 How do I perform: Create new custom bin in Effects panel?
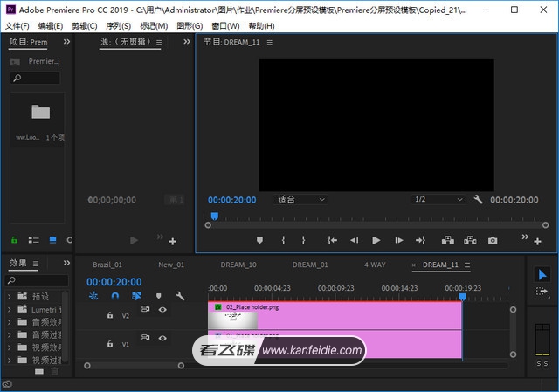click(x=39, y=371)
